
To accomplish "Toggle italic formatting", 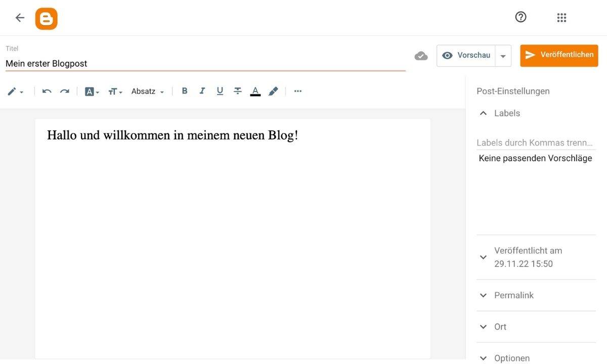I will (x=202, y=91).
